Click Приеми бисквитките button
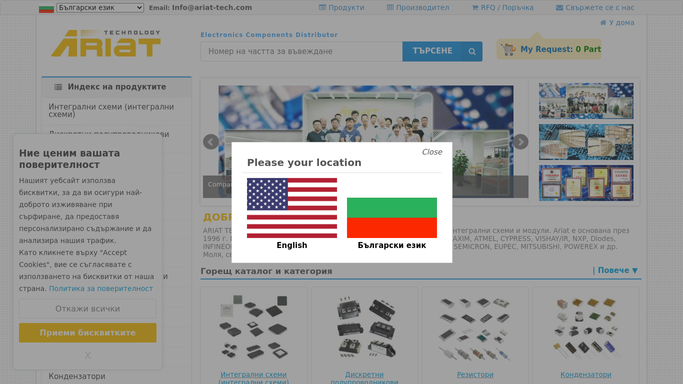 pos(88,333)
